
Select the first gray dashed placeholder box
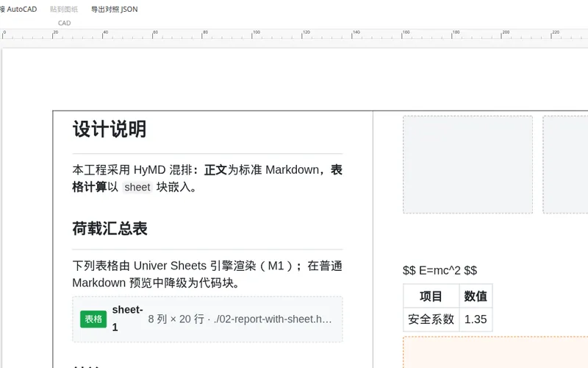click(x=467, y=164)
